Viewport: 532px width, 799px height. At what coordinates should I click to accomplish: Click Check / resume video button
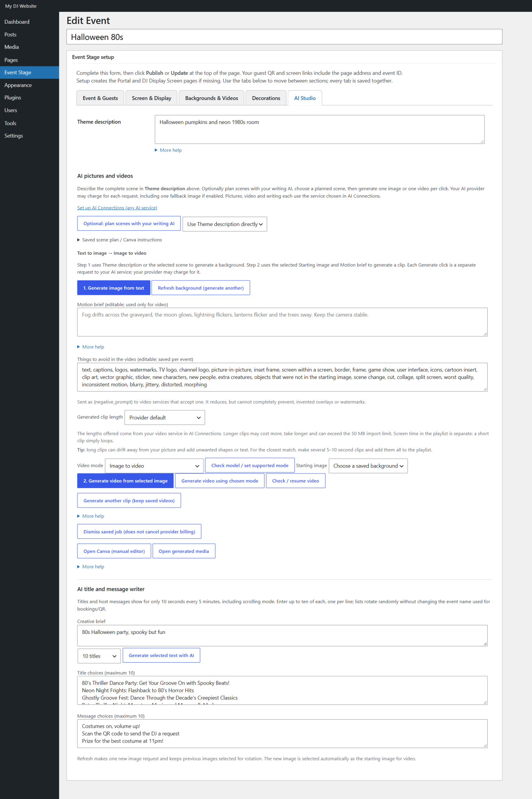(295, 480)
